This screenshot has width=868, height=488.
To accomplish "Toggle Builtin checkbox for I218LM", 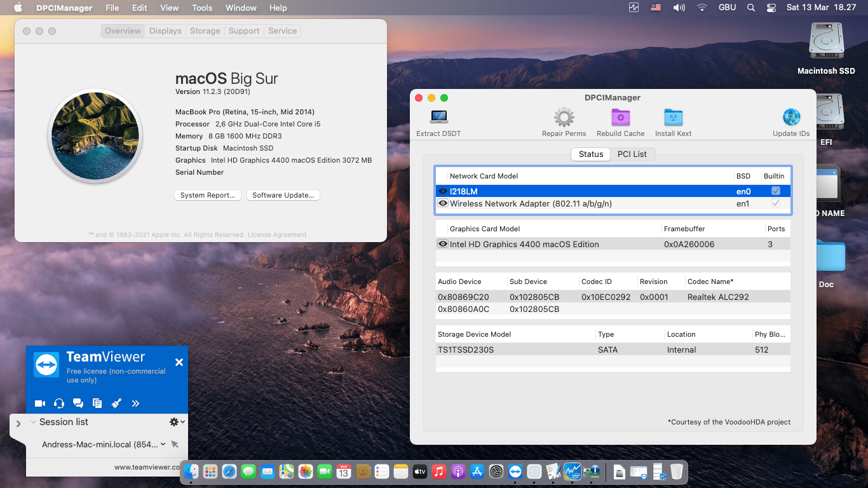I will [776, 191].
